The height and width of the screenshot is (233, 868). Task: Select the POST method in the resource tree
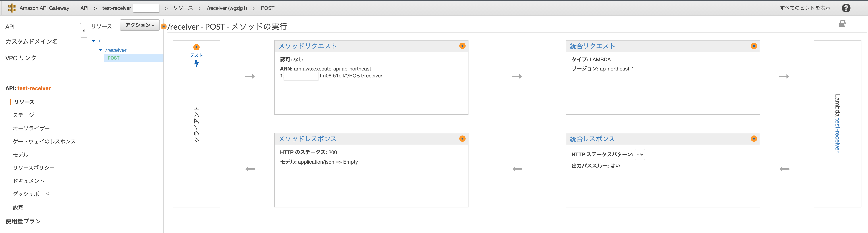113,58
